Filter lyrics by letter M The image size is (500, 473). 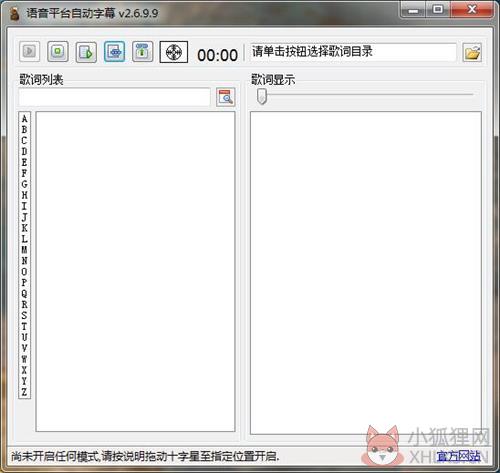point(24,250)
